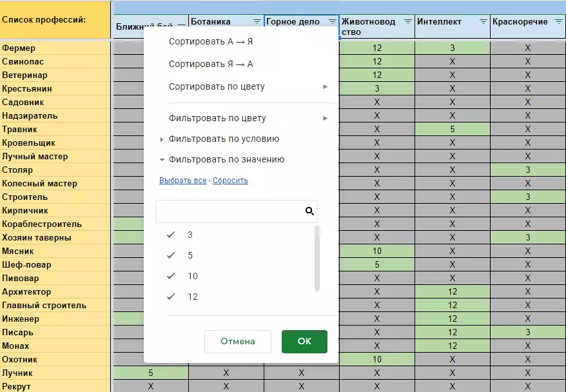Select Шеф-повар's Животноводство cell with 5

point(377,264)
